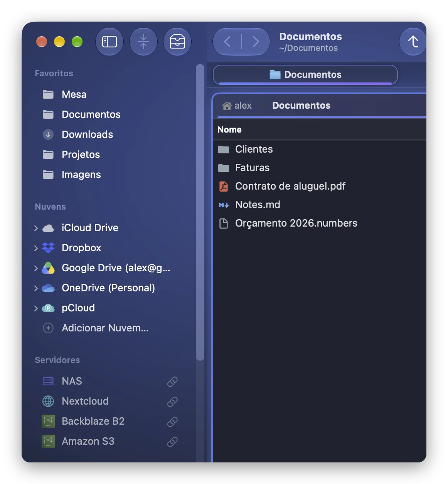Click the Amazon S3 bucket icon
The width and height of the screenshot is (448, 484).
pyautogui.click(x=48, y=441)
